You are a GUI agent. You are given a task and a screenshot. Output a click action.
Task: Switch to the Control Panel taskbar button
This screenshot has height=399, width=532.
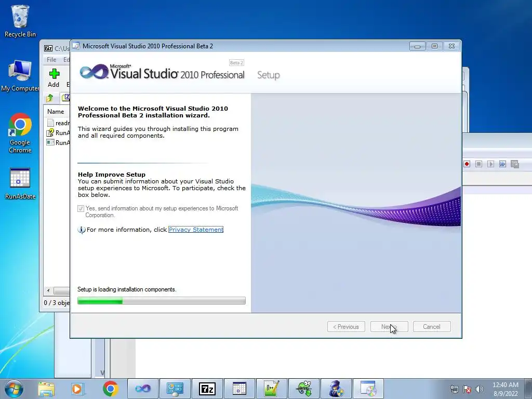point(175,389)
